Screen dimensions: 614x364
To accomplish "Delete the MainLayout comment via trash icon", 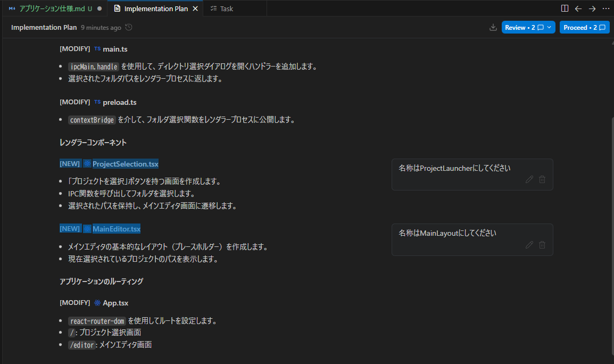I will pos(542,245).
